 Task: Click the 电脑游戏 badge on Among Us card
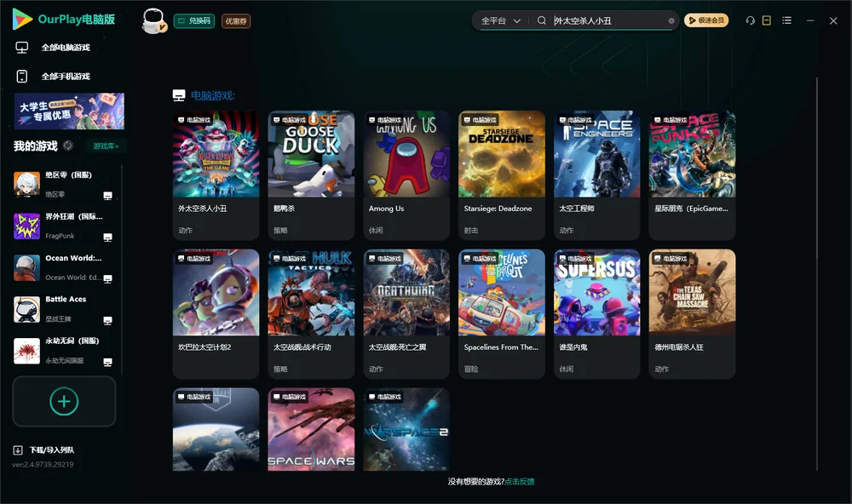(384, 120)
